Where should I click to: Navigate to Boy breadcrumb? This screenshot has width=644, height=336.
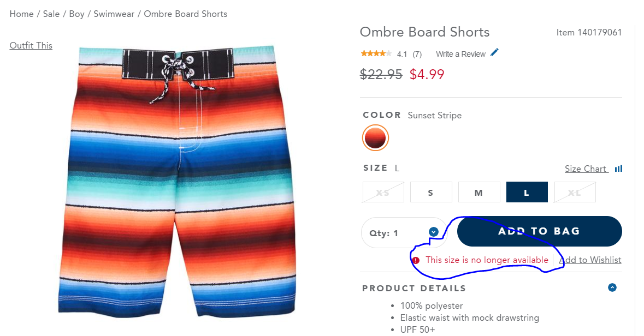(x=76, y=14)
